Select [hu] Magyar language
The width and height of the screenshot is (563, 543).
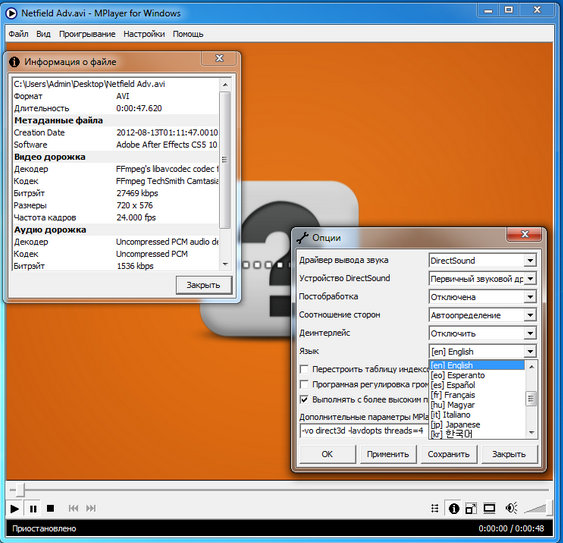(x=477, y=405)
